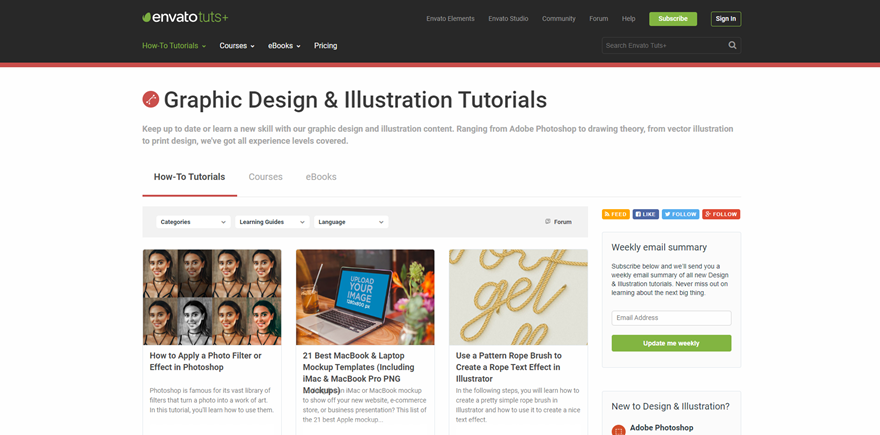Open Pricing in the navigation bar

click(326, 45)
